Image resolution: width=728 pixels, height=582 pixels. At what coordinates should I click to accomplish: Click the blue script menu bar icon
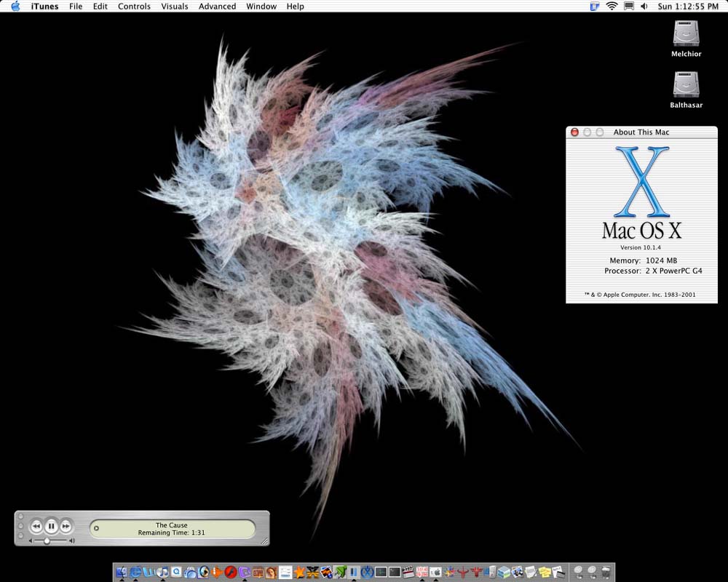click(595, 6)
